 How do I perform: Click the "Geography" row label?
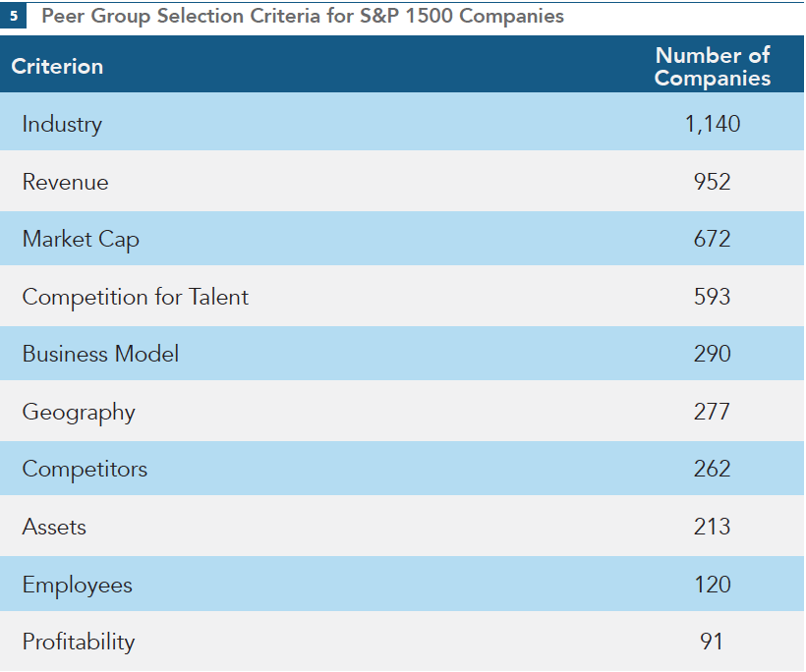pyautogui.click(x=79, y=412)
